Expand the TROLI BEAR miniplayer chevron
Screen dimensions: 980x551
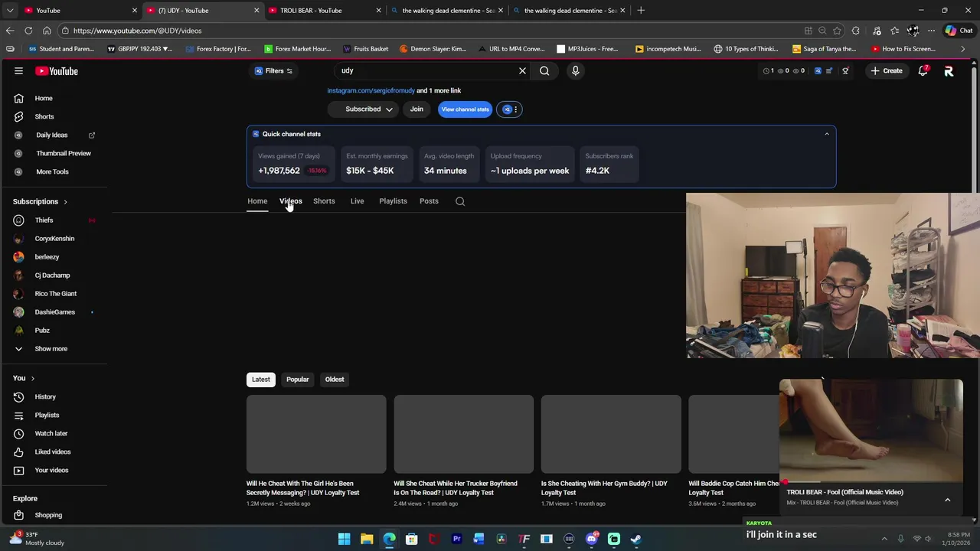(947, 500)
